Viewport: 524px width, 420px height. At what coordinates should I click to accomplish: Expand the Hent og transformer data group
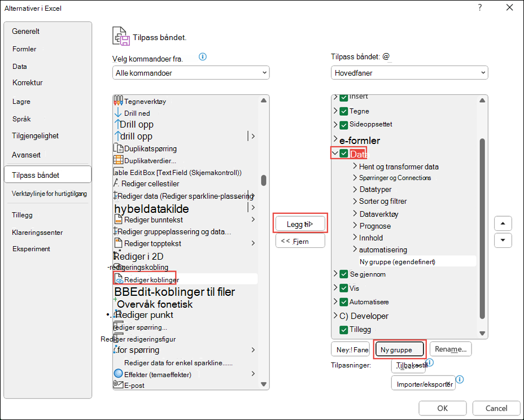tap(355, 166)
